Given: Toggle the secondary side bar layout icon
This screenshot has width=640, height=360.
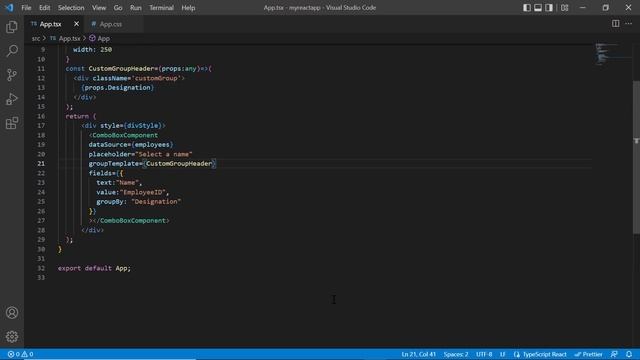Looking at the screenshot, I should [549, 8].
